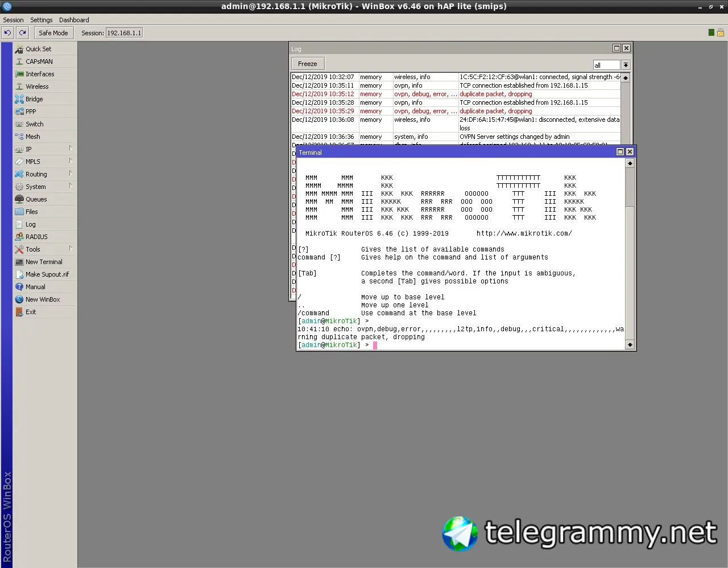Viewport: 728px width, 568px height.
Task: Maximize the Terminal window
Action: [x=621, y=152]
